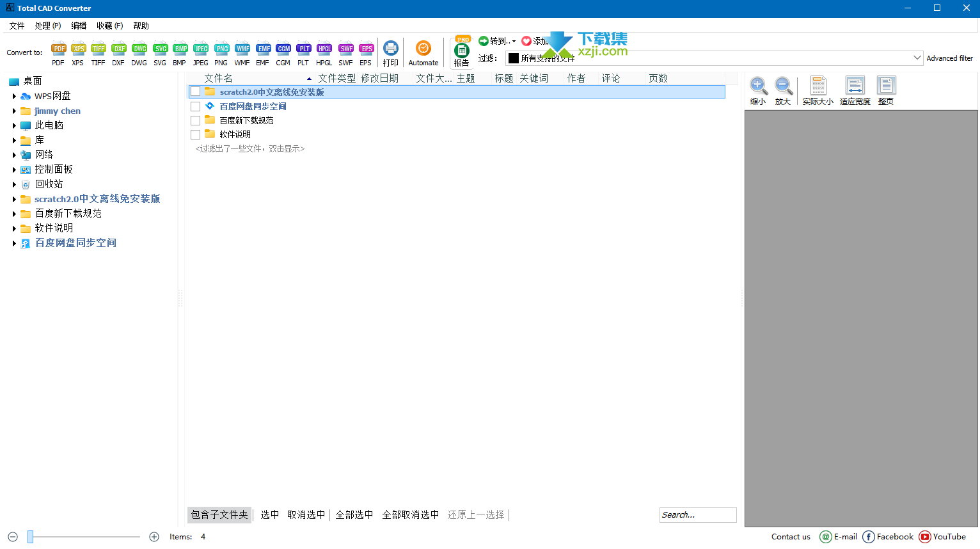Viewport: 980px width, 549px height.
Task: Open the 收藏 (F) menu
Action: [x=110, y=26]
